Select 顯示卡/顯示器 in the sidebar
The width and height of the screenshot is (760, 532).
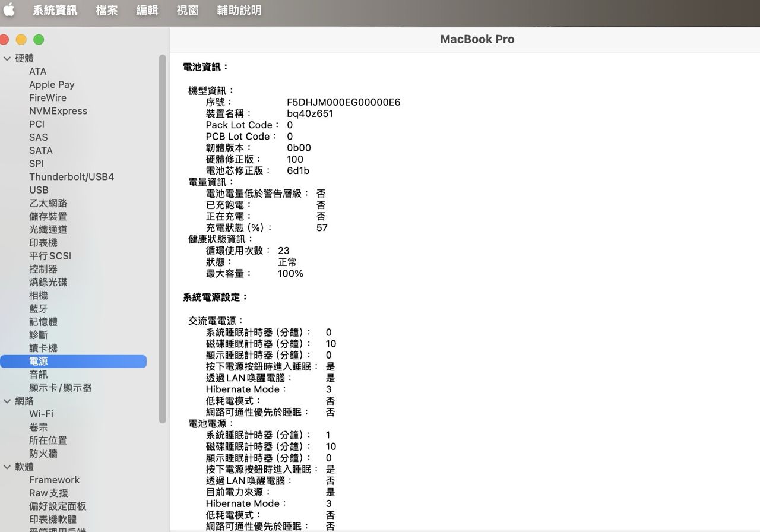pos(60,388)
